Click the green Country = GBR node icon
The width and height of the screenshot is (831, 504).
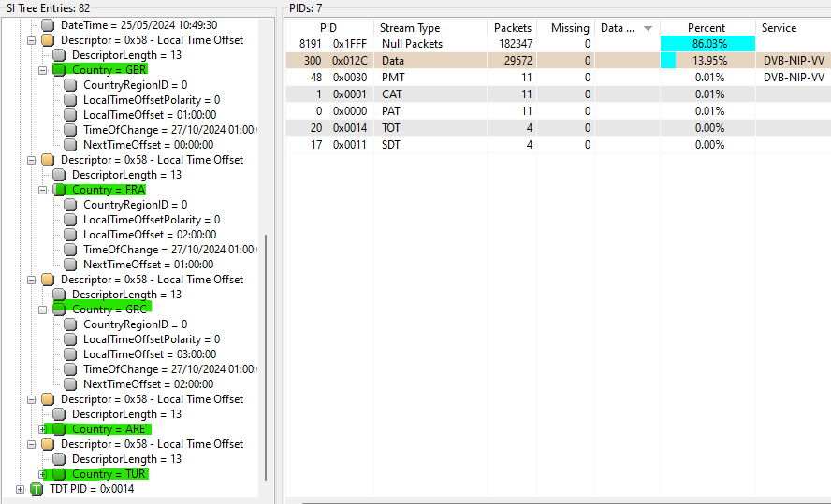[59, 70]
